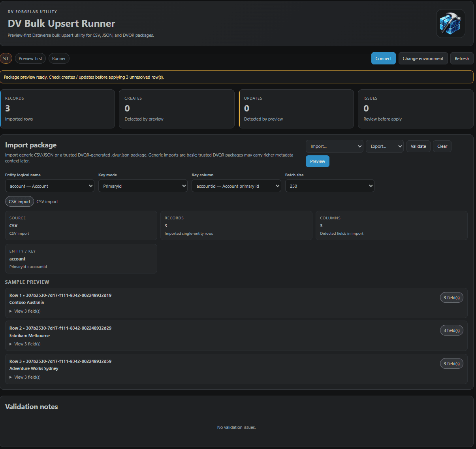
Task: Click the outlined CSV import pill
Action: pyautogui.click(x=19, y=202)
